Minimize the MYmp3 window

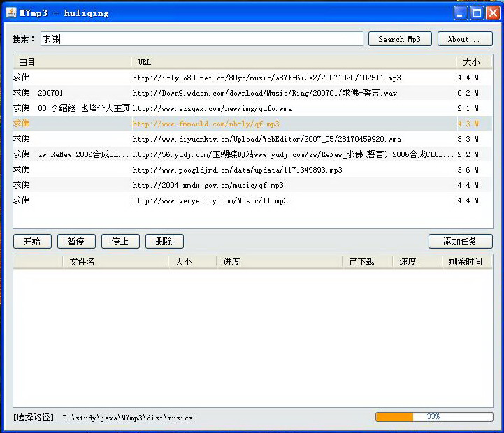[461, 13]
